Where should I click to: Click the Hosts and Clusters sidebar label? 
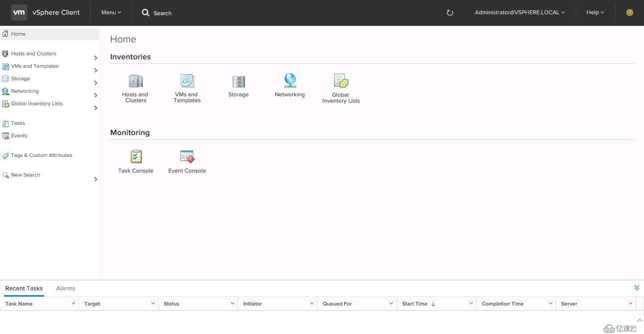[x=34, y=54]
